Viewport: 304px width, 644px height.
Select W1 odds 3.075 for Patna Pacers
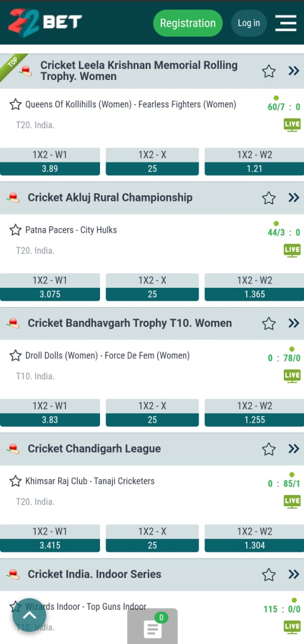[x=50, y=288]
